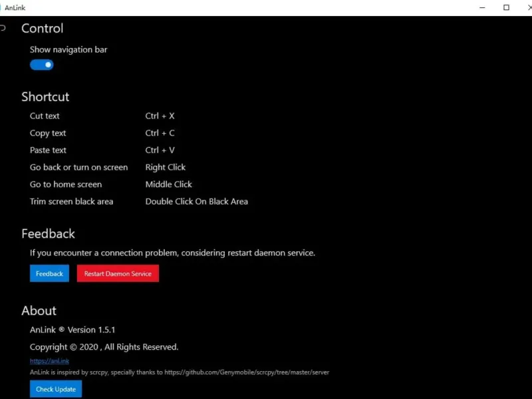Click the Ctrl + X shortcut value
This screenshot has height=399, width=532.
(160, 116)
